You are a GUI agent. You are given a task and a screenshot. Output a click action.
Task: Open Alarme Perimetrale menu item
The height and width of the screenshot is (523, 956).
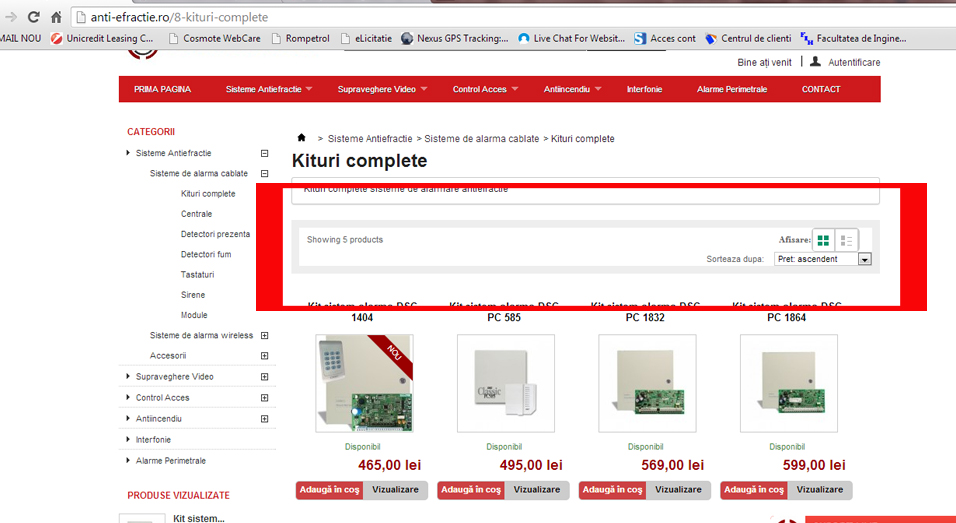click(x=732, y=89)
